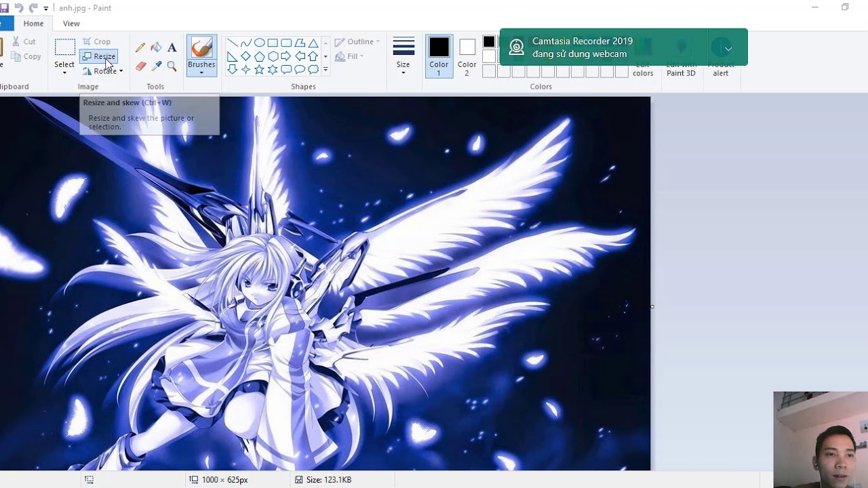Click the Undo arrow in title bar
The width and height of the screenshot is (868, 488).
click(x=19, y=8)
